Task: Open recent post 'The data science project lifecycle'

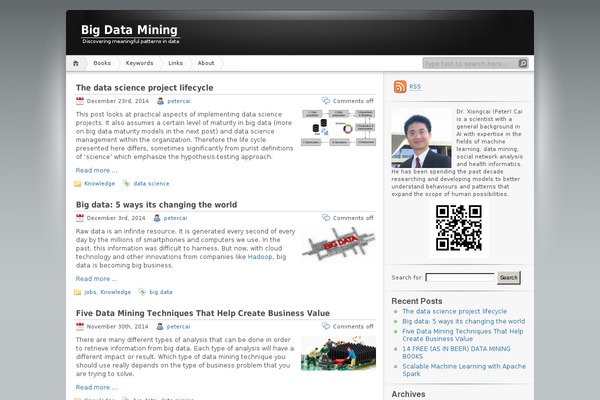Action: coord(454,311)
